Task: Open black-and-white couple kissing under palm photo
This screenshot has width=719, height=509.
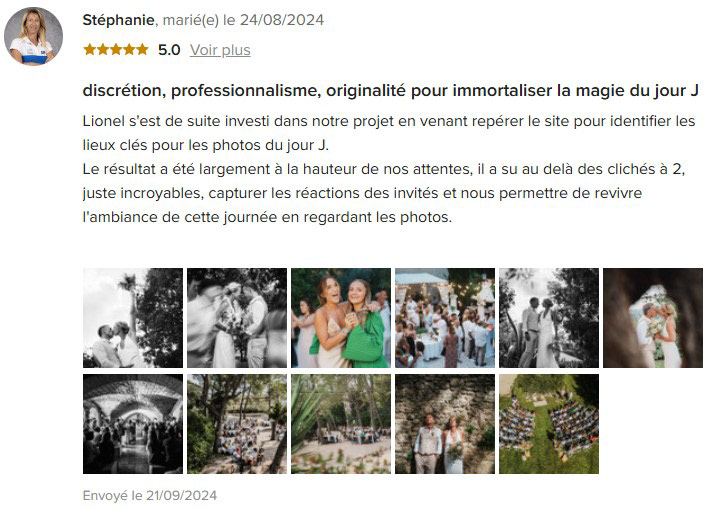Action: click(133, 318)
